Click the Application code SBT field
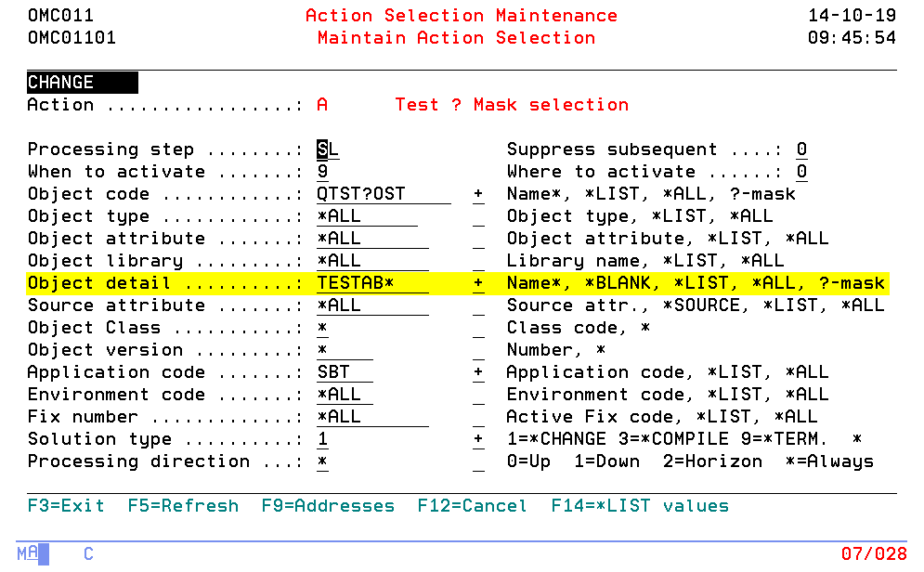The height and width of the screenshot is (572, 924). click(345, 372)
